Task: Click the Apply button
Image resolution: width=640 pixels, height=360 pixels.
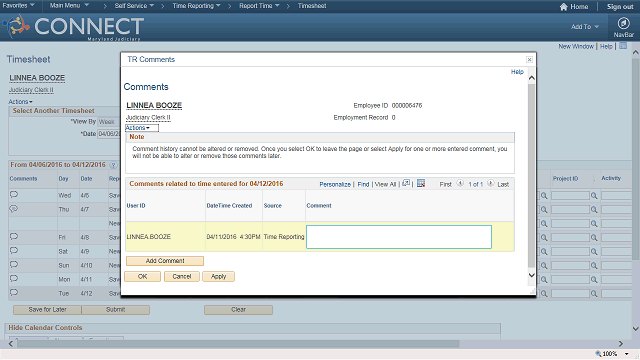Action: pyautogui.click(x=218, y=276)
